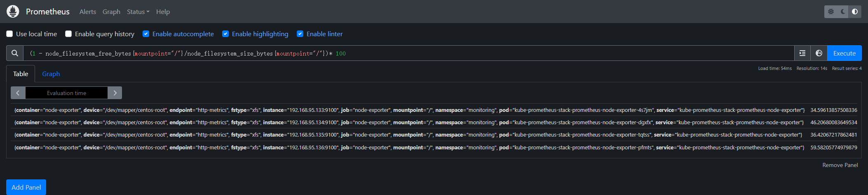Disable the Enable autocomplete checkbox
This screenshot has height=195, width=868.
point(146,34)
